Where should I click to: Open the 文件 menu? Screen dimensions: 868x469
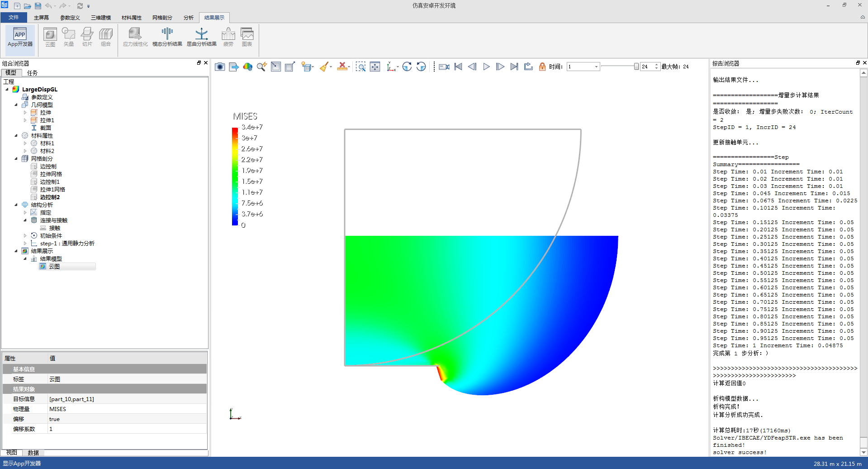tap(14, 18)
